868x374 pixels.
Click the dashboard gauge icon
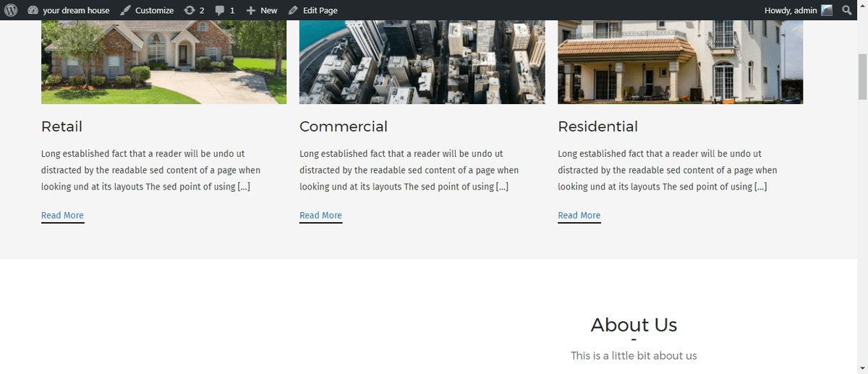[x=33, y=10]
